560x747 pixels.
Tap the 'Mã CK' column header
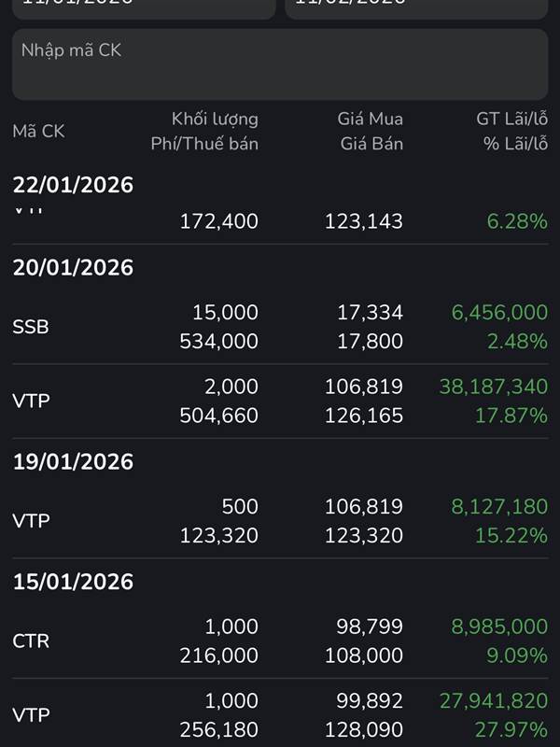pyautogui.click(x=38, y=132)
